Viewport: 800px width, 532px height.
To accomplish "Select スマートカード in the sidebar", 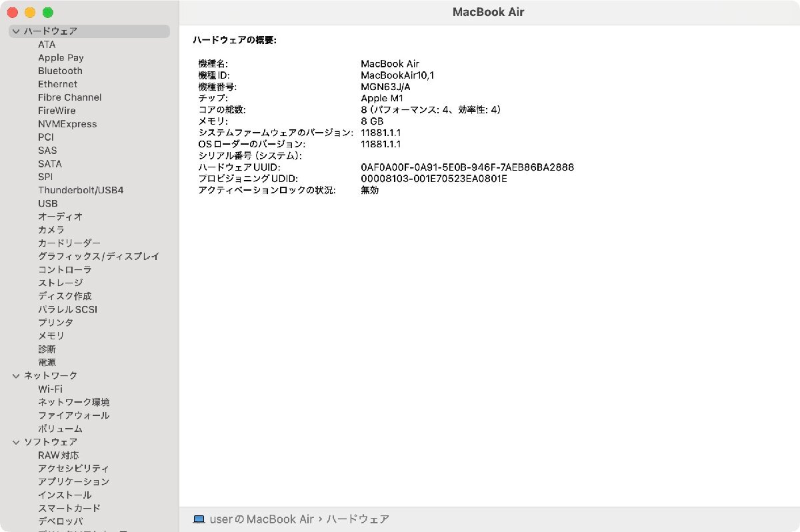I will point(69,508).
